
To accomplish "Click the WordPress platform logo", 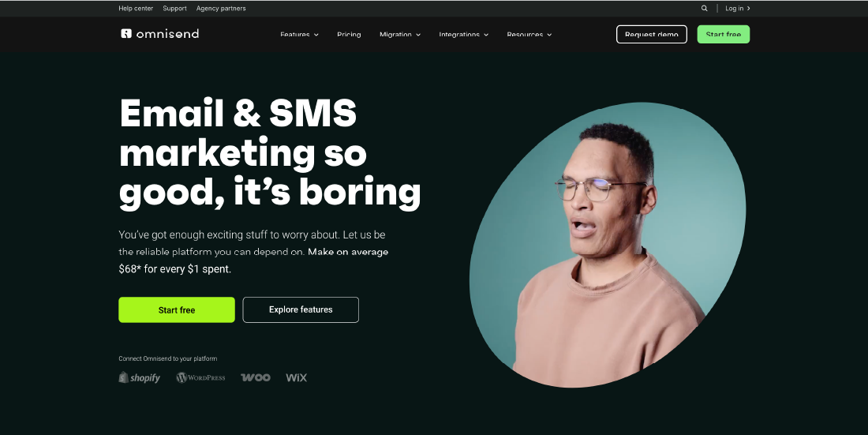I will pyautogui.click(x=200, y=377).
